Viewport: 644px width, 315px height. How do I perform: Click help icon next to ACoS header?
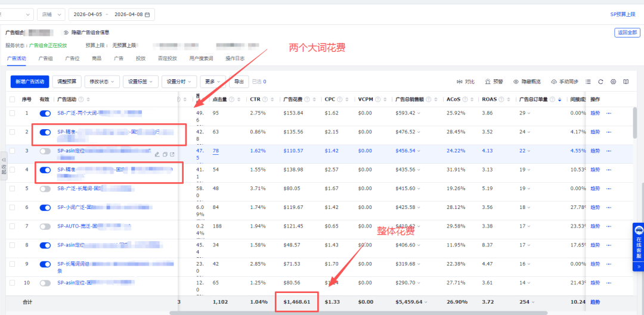click(464, 99)
